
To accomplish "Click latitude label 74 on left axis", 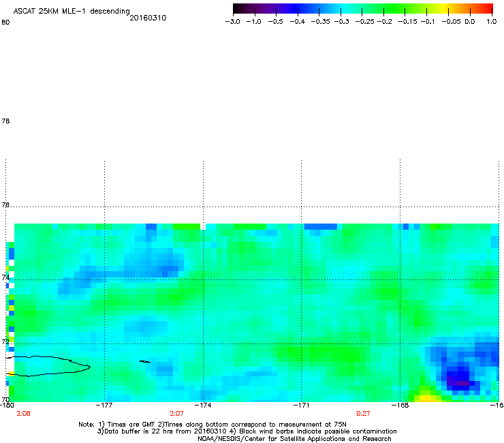I will (x=5, y=277).
